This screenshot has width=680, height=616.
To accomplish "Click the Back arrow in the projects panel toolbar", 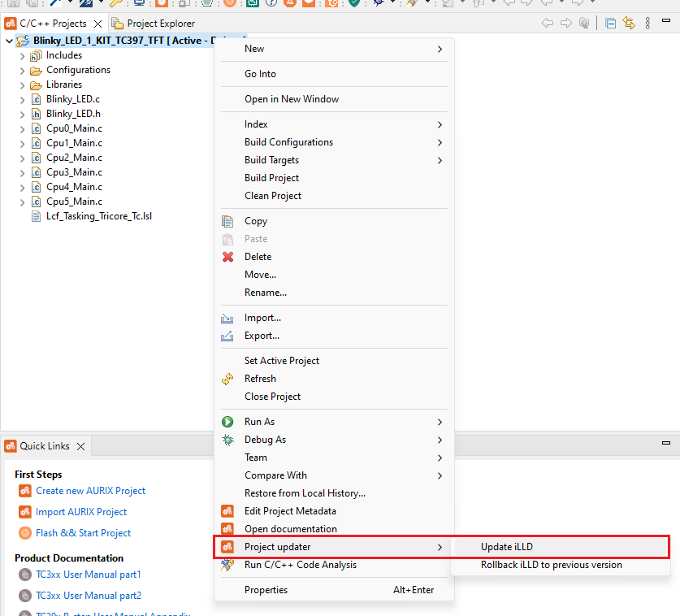I will coord(548,24).
